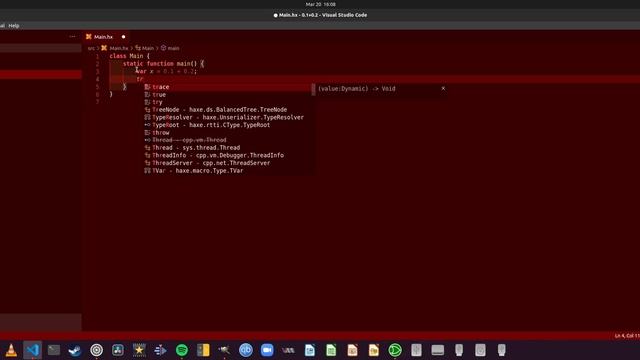The image size is (640, 360).
Task: Close the suggestion details panel
Action: (443, 88)
